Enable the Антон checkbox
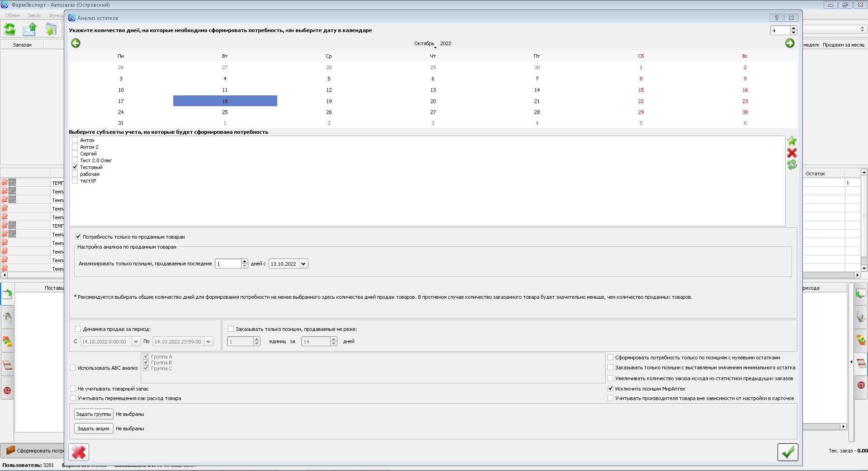 [x=75, y=140]
